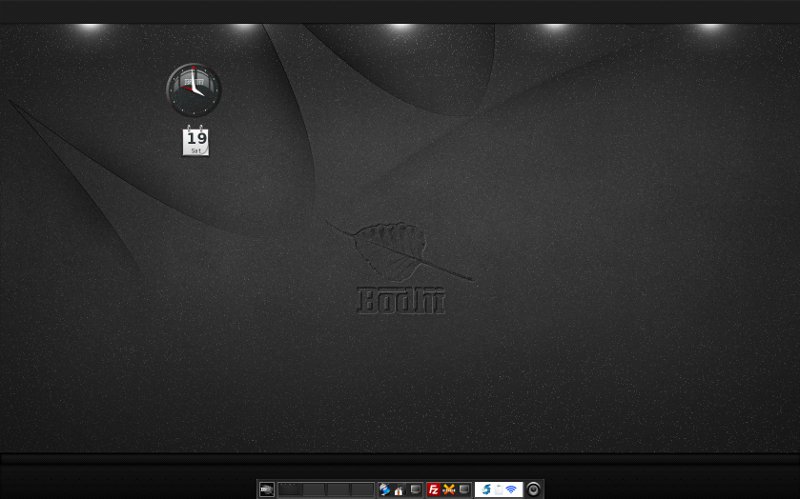Open the Wi-Fi network tray icon
The image size is (800, 499).
[511, 490]
